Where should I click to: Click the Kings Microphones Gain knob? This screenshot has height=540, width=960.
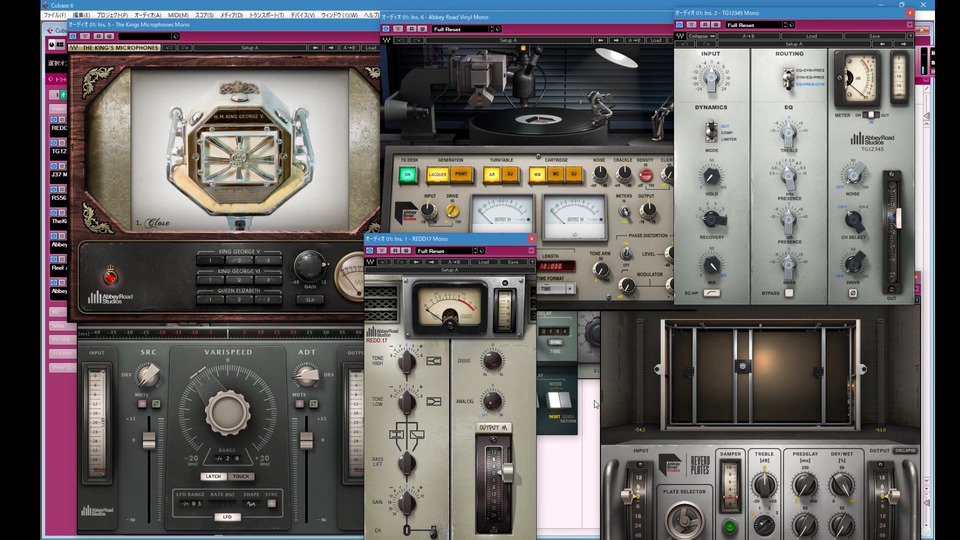[x=310, y=266]
